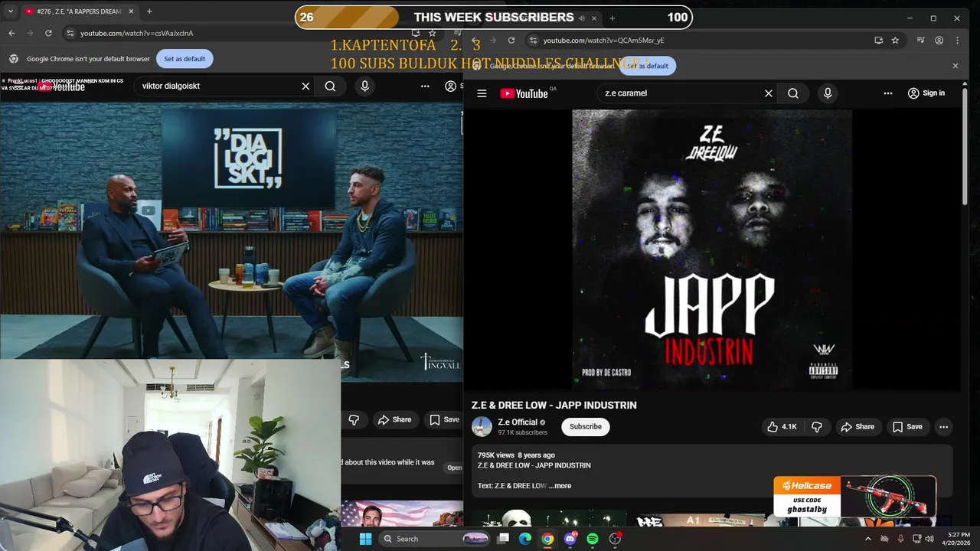
Task: Open site info icon in right window address bar
Action: click(x=534, y=41)
